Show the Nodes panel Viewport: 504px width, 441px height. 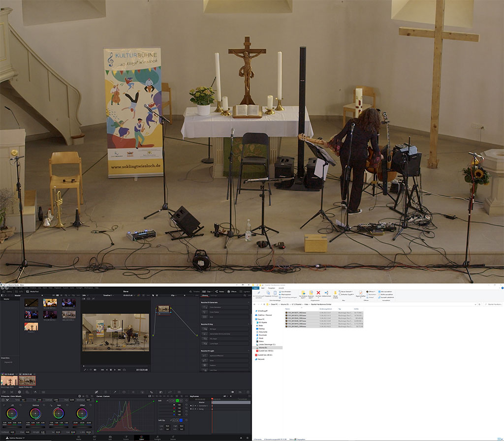(x=220, y=291)
